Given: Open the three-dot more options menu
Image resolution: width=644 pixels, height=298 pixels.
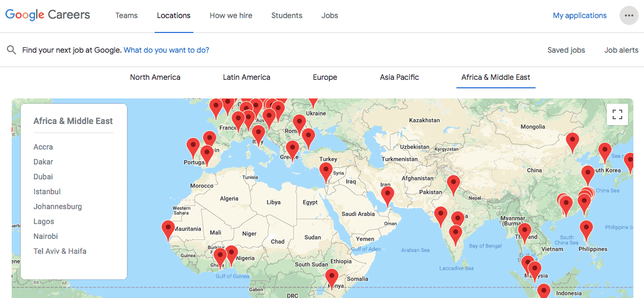Looking at the screenshot, I should click(629, 15).
